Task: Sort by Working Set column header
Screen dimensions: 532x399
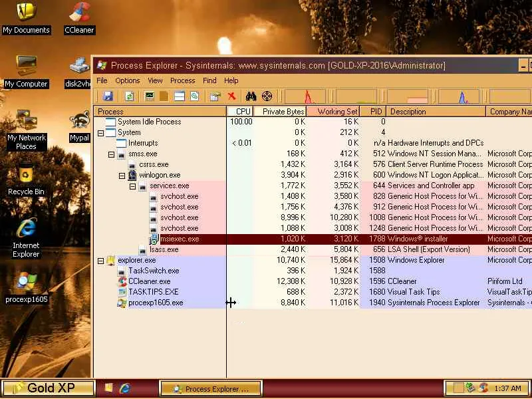Action: coord(334,111)
